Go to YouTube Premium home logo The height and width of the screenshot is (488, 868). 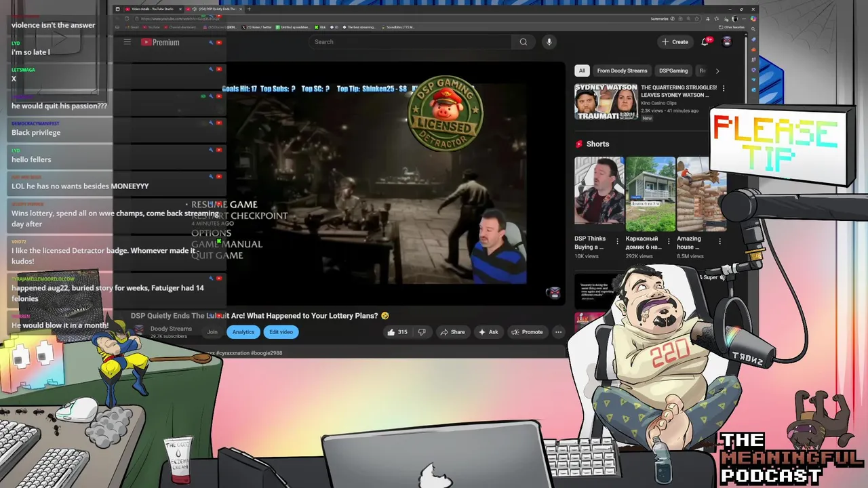point(160,42)
